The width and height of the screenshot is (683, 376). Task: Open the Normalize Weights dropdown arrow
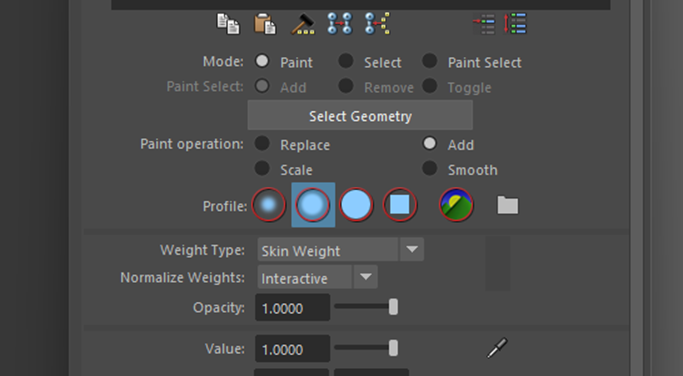pyautogui.click(x=365, y=277)
